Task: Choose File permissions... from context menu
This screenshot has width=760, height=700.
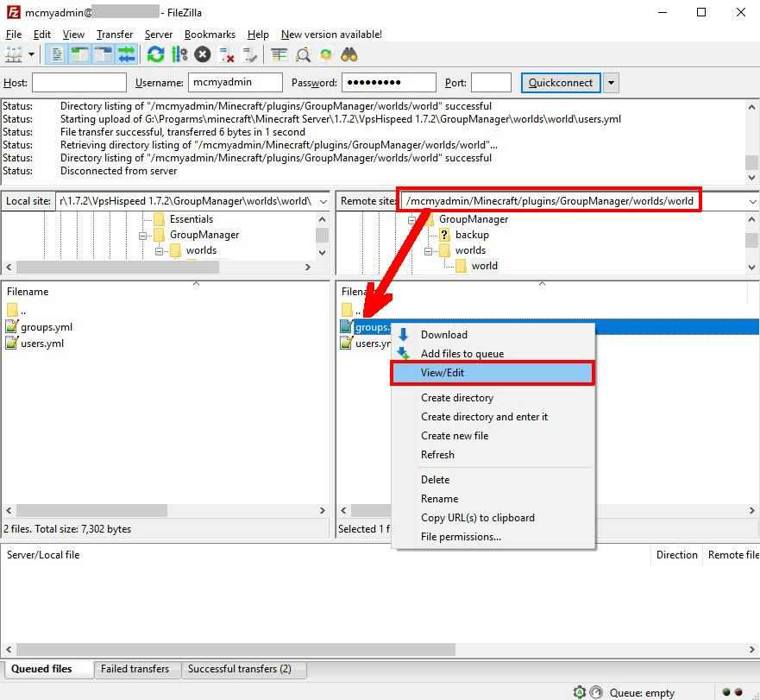Action: pyautogui.click(x=493, y=537)
